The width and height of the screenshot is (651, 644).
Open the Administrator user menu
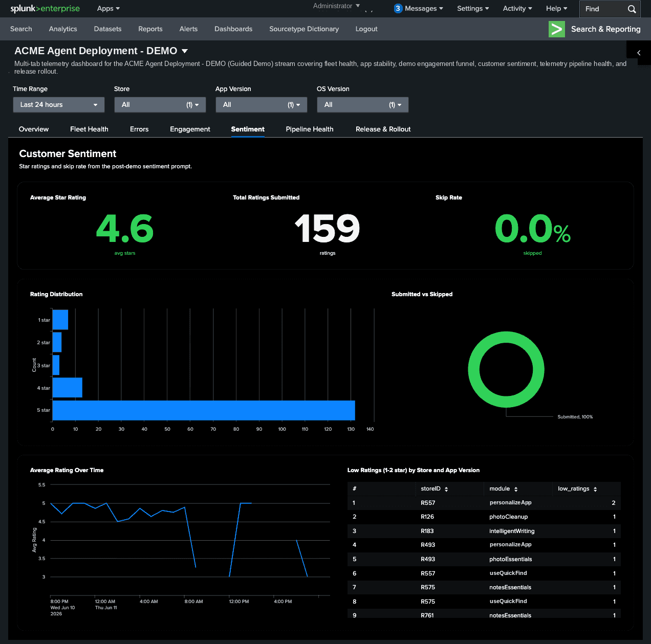pyautogui.click(x=336, y=6)
